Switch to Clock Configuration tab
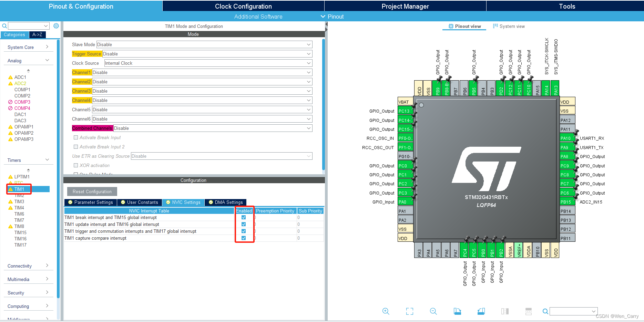This screenshot has width=644, height=322. click(x=243, y=6)
